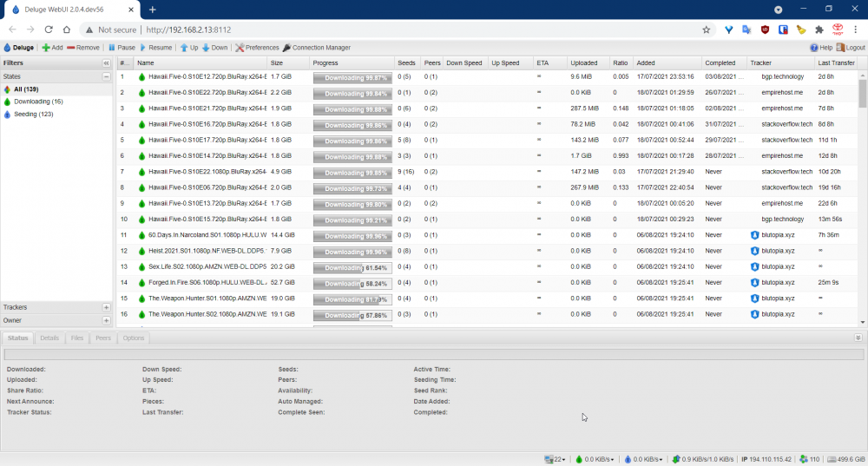Click the blutopia tracker icon for The.Weapon.Hunter.S02
The image size is (868, 466).
coord(754,314)
